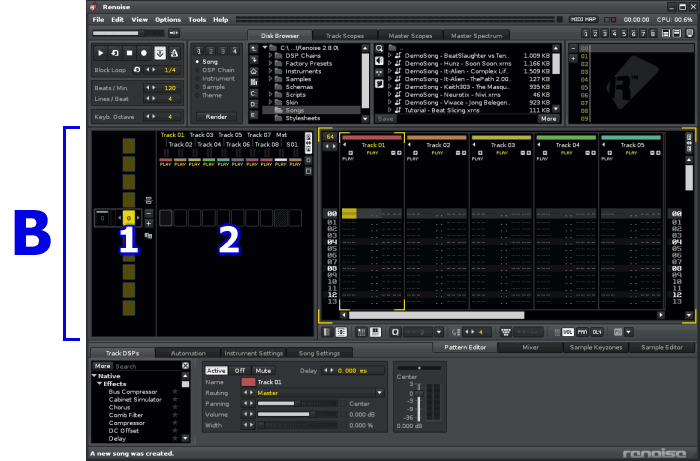Increase Beats / Min. with stepper arrows
Viewport: 700px width, 461px height.
[x=154, y=88]
